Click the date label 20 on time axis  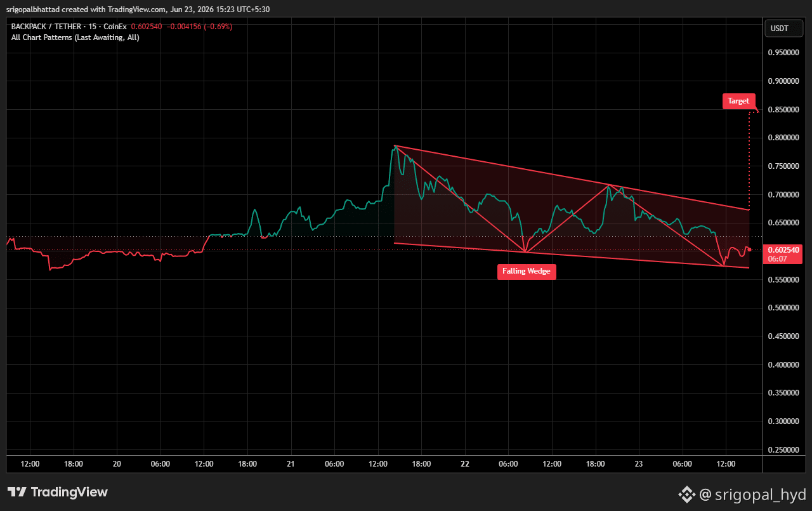(x=117, y=464)
